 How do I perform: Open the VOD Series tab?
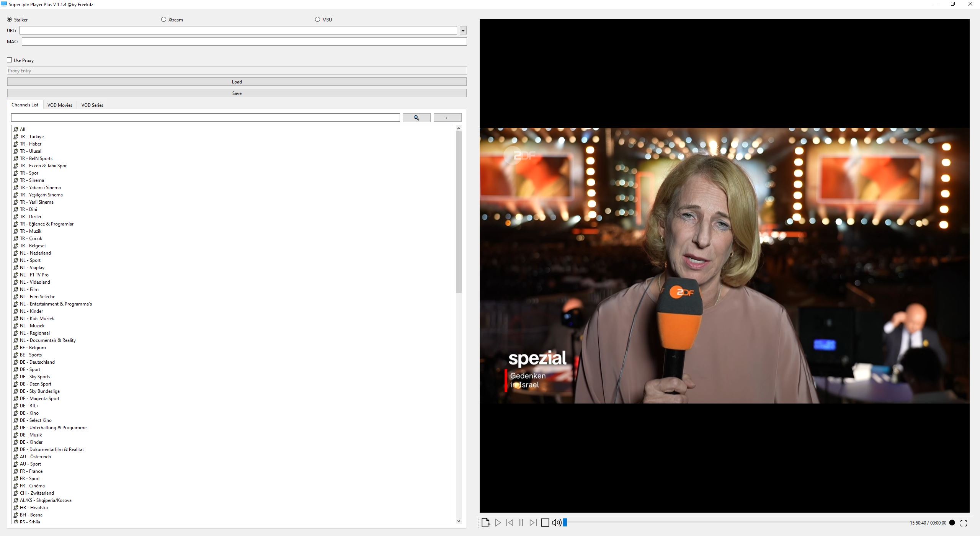click(92, 105)
